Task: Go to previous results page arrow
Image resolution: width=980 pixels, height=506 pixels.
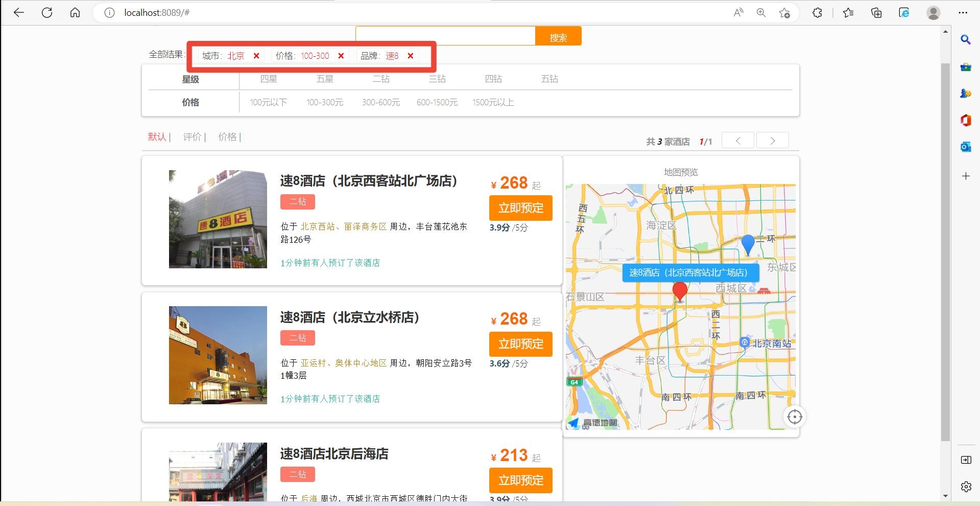Action: pos(738,140)
